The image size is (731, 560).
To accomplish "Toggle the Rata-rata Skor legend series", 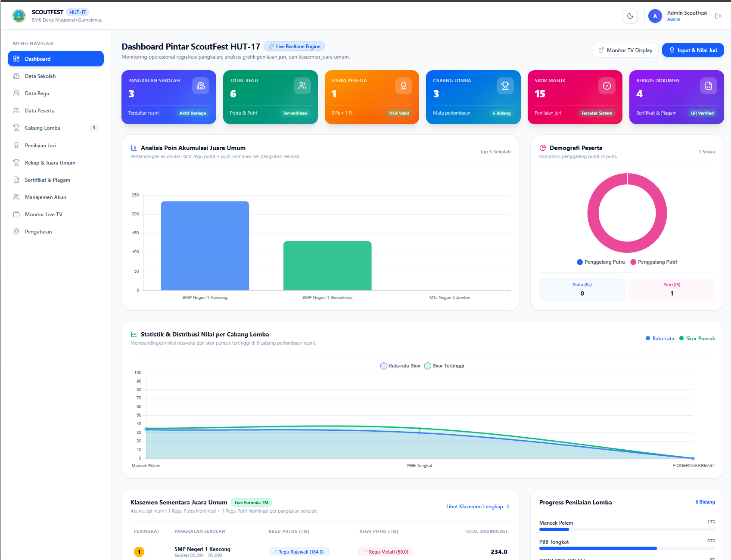I will [401, 366].
